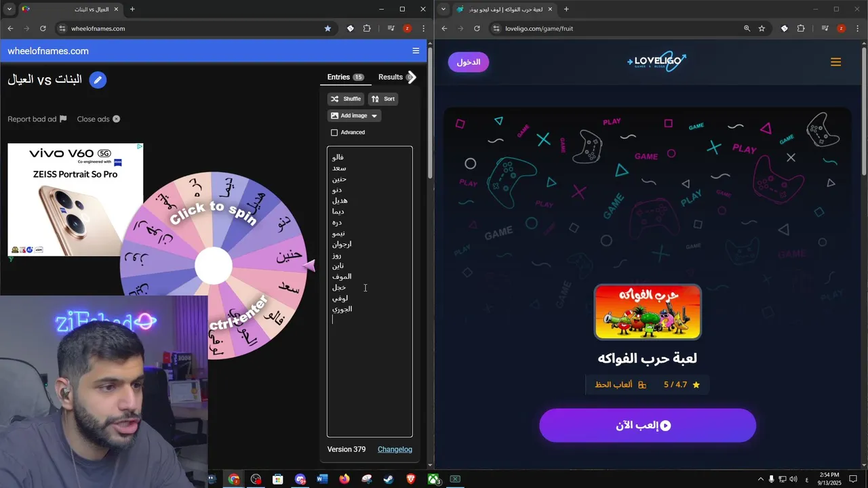The image size is (868, 488).
Task: Bookmark loveligo page with star icon
Action: (762, 28)
